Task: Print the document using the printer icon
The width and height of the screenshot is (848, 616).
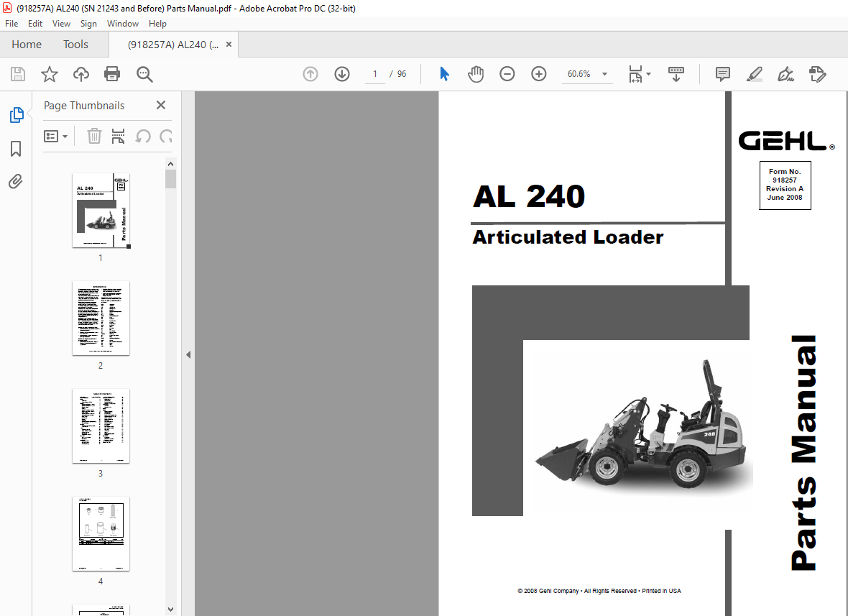Action: [x=112, y=74]
